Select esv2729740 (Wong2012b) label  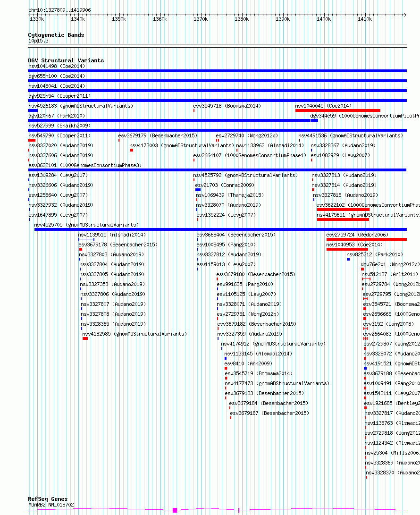pyautogui.click(x=247, y=135)
